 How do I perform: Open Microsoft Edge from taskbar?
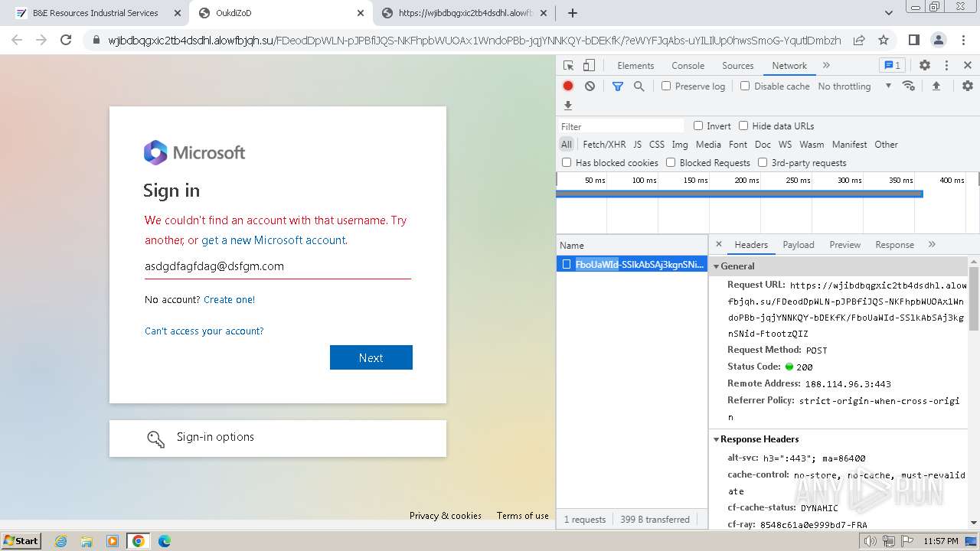pos(164,541)
